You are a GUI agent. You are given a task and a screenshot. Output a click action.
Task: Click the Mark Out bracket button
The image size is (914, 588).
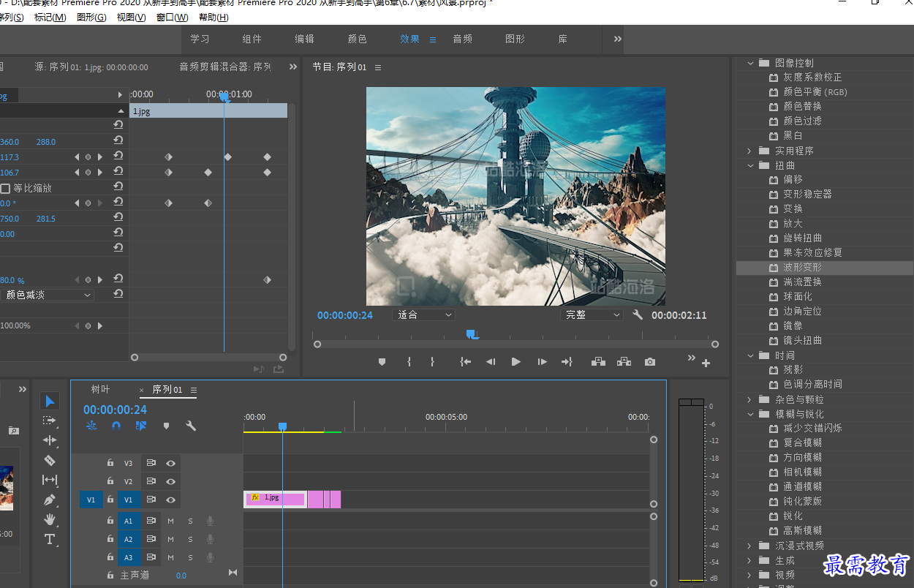432,361
